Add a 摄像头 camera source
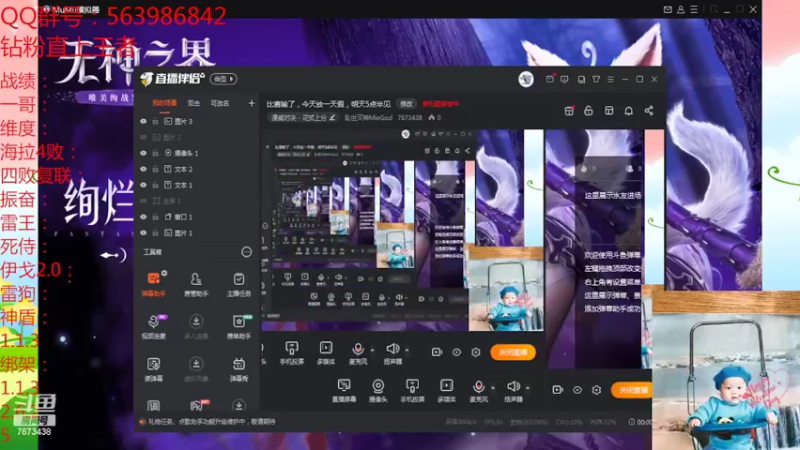The height and width of the screenshot is (450, 800). click(x=378, y=391)
